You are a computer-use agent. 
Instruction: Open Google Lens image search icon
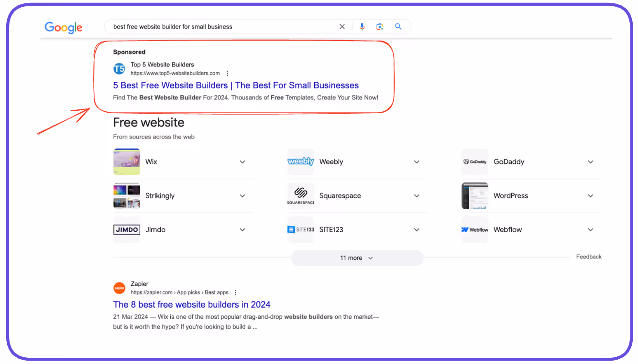pyautogui.click(x=380, y=27)
